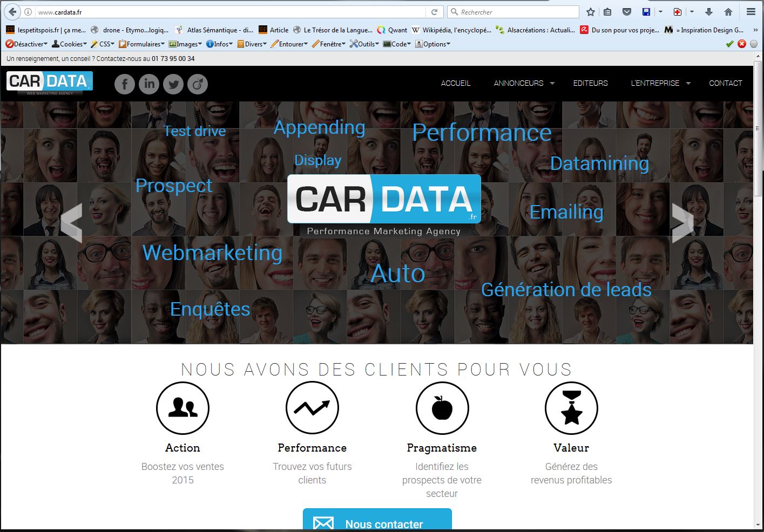
Task: Click the URL address bar
Action: (232, 12)
